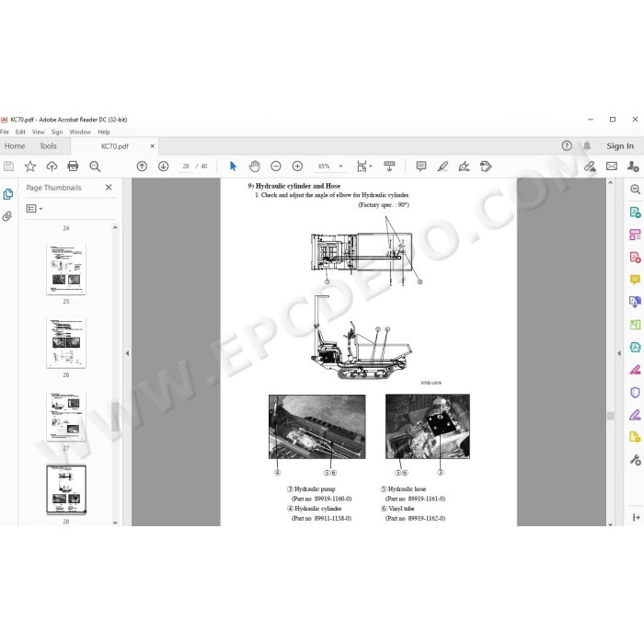Open the sign document pen tool
644x644 pixels.
coord(464,167)
